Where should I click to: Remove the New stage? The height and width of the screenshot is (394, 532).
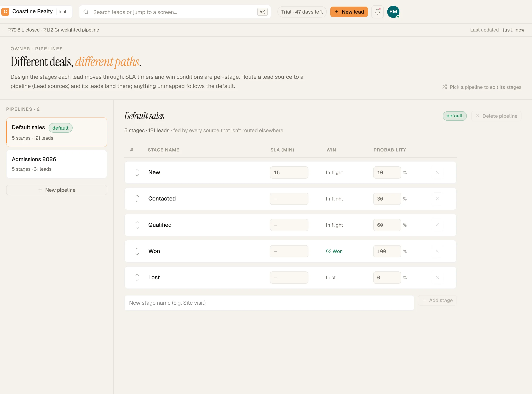pos(437,172)
